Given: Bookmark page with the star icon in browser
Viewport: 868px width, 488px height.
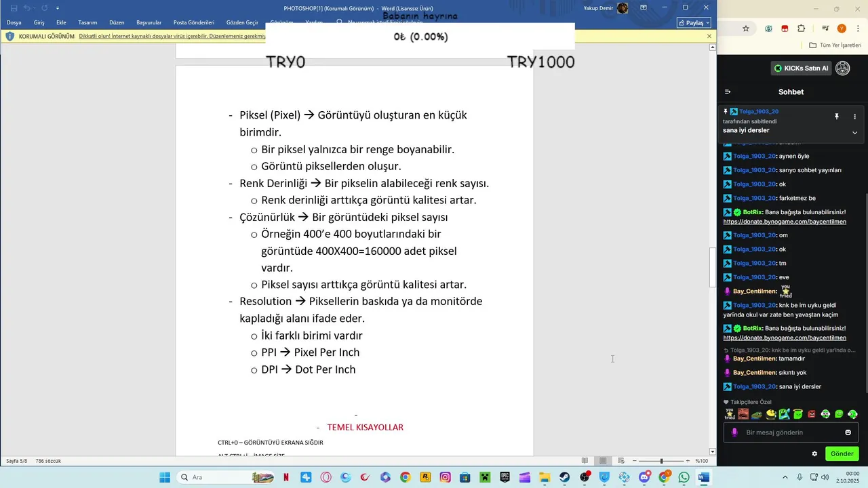Looking at the screenshot, I should [x=746, y=28].
